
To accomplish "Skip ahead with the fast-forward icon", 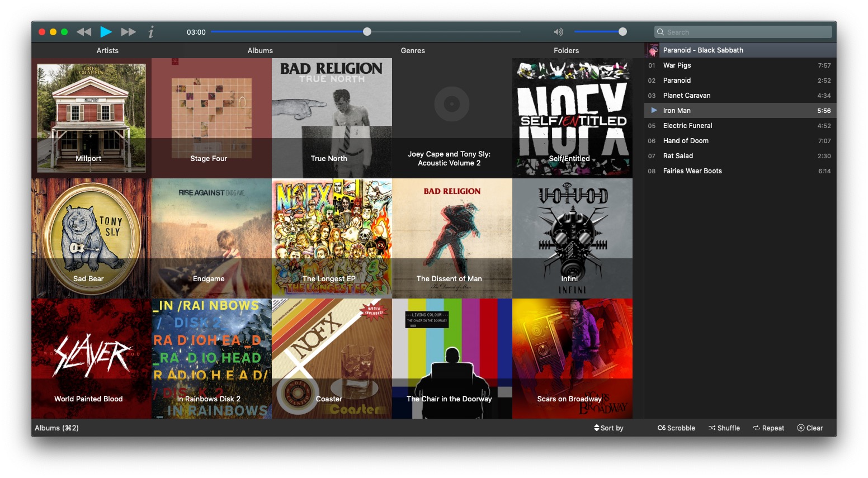I will click(x=129, y=32).
